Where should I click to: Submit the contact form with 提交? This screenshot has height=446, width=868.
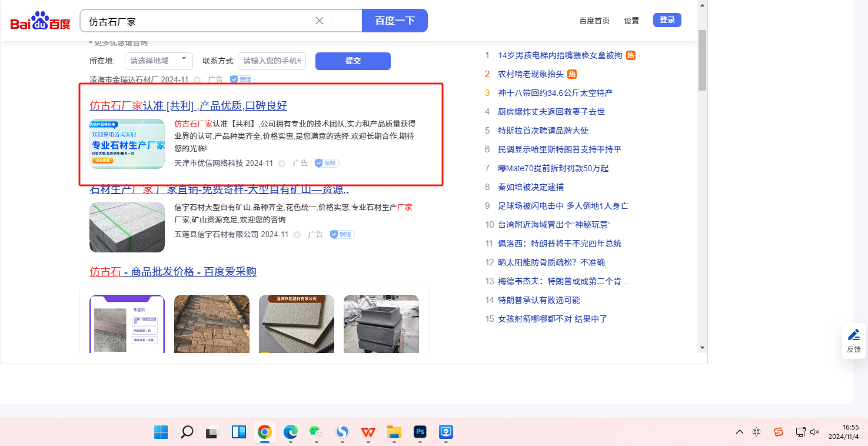[353, 61]
